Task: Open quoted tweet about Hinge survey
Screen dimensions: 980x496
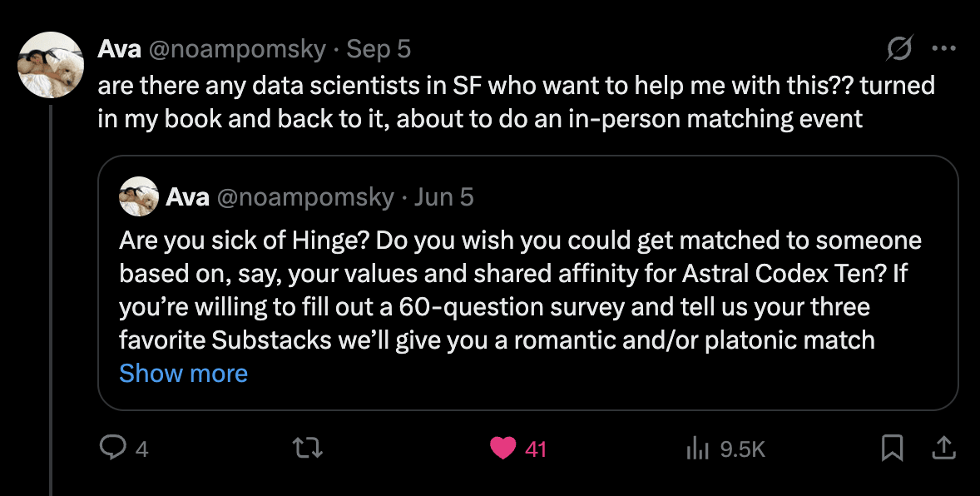Action: [527, 283]
